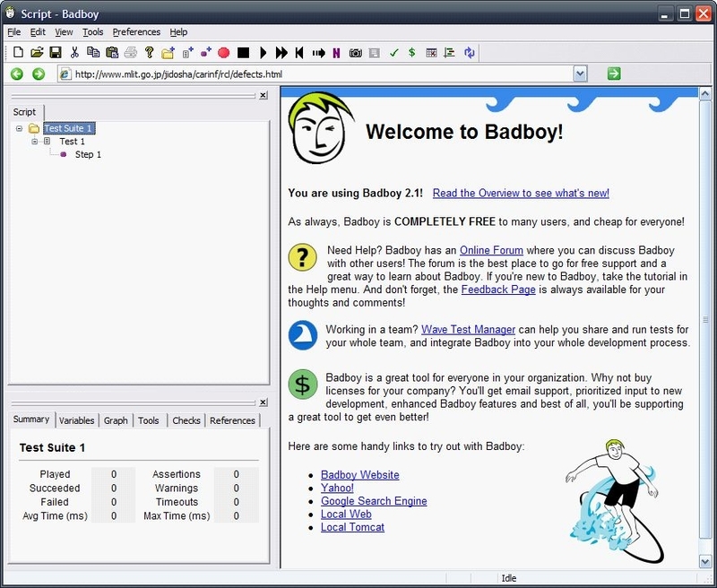
Task: Switch to the Summary tab
Action: click(31, 419)
